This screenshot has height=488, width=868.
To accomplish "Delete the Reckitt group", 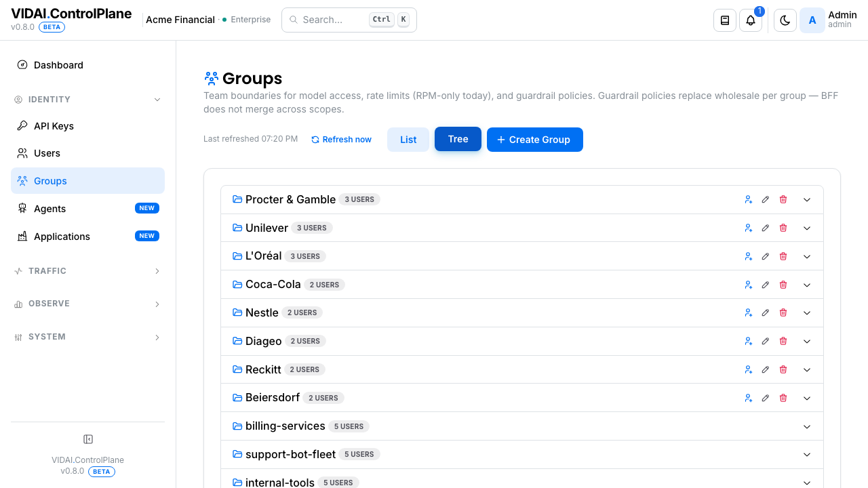I will [783, 369].
